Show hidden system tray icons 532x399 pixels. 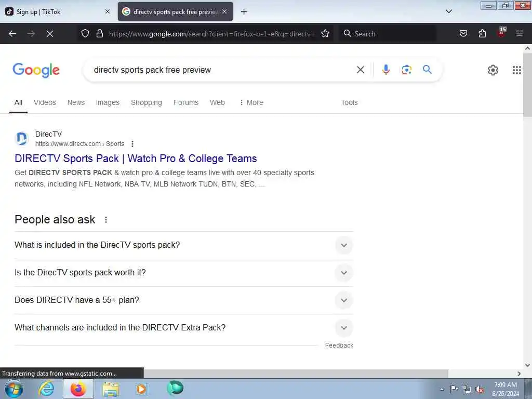click(x=442, y=389)
